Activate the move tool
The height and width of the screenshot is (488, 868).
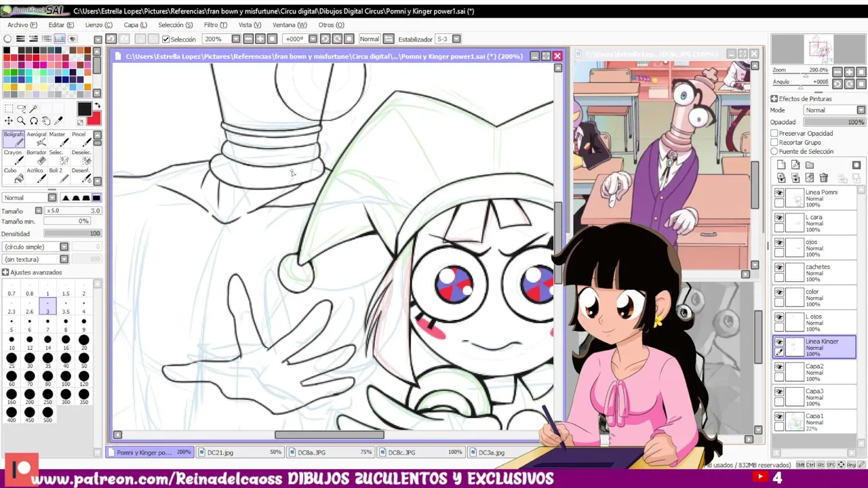tap(9, 121)
